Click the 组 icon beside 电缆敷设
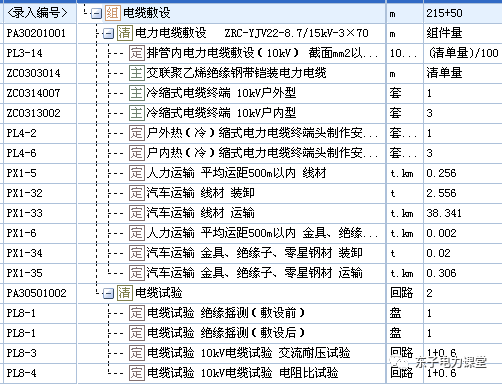 click(x=113, y=13)
